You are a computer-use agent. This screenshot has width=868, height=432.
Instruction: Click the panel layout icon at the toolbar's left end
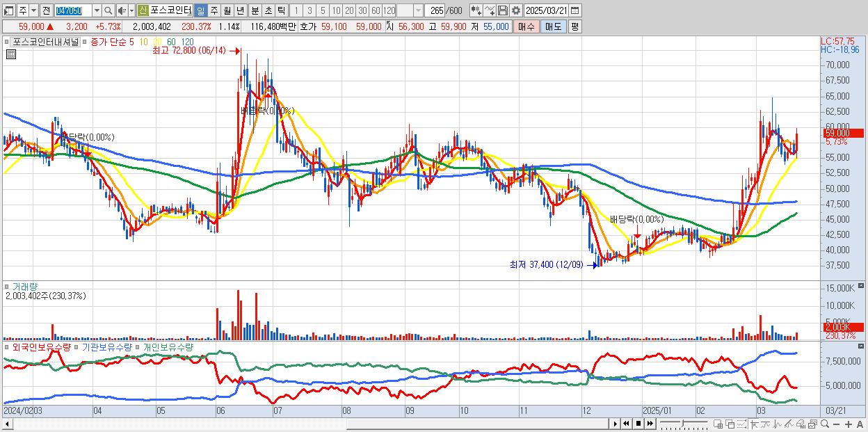[8, 10]
